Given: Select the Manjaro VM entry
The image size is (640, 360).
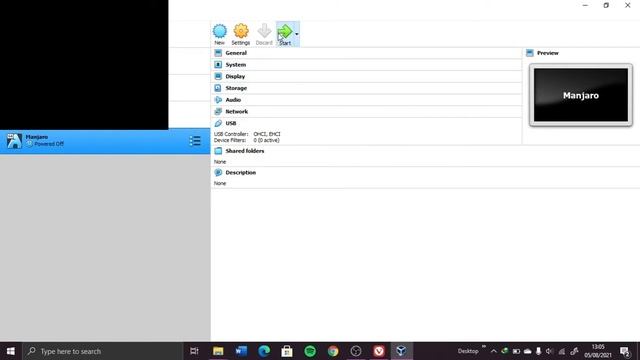Looking at the screenshot, I should coord(105,141).
